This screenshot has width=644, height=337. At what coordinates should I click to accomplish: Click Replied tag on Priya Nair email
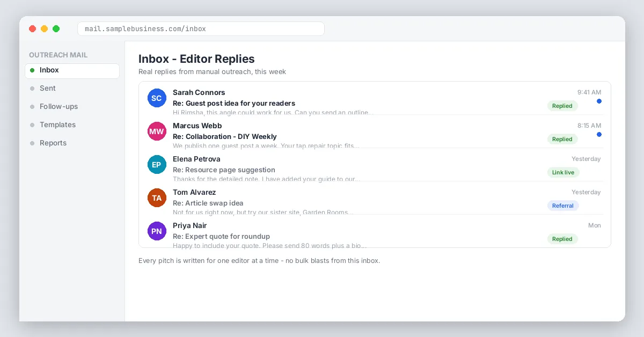562,239
